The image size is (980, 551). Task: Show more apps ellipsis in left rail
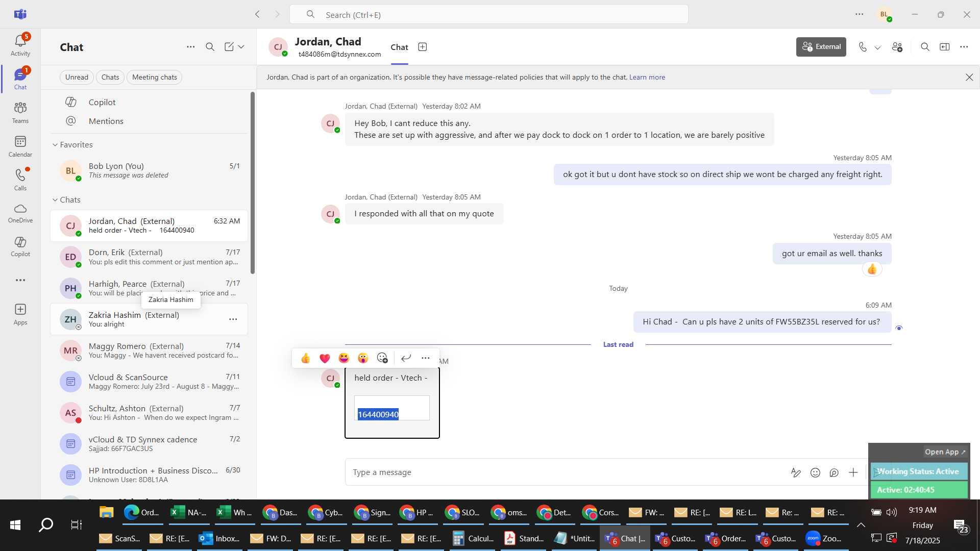[x=20, y=280]
